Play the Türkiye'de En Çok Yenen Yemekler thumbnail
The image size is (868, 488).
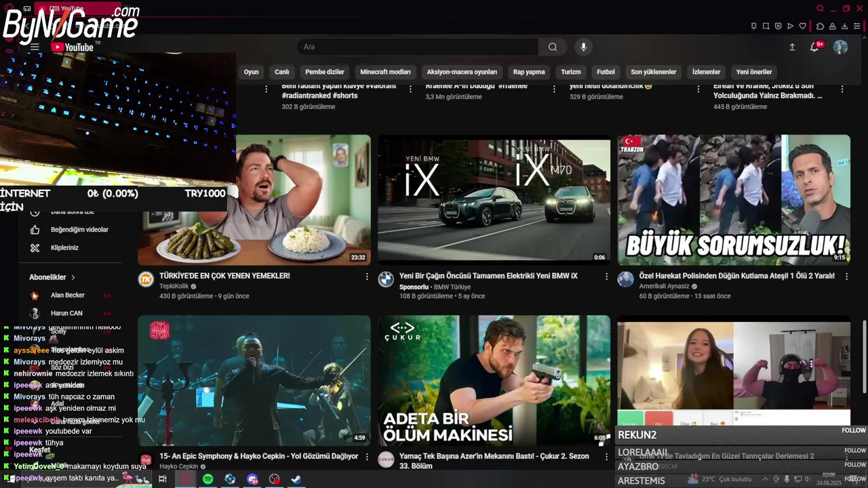point(254,200)
